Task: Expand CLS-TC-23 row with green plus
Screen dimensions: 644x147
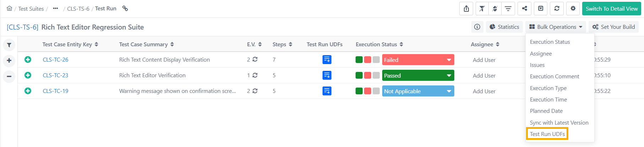Action: coord(28,75)
